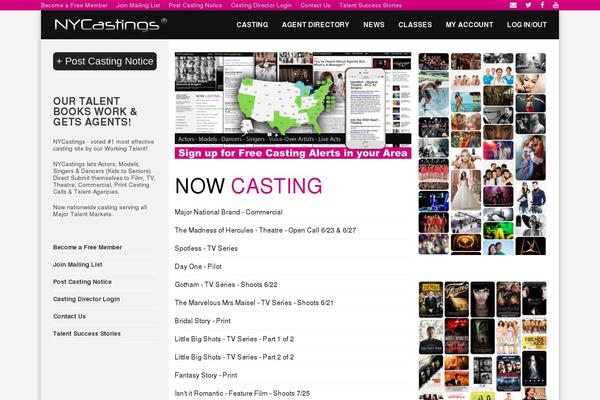Click Become a Free Member in the pink top bar
The width and height of the screenshot is (600, 400).
point(74,5)
